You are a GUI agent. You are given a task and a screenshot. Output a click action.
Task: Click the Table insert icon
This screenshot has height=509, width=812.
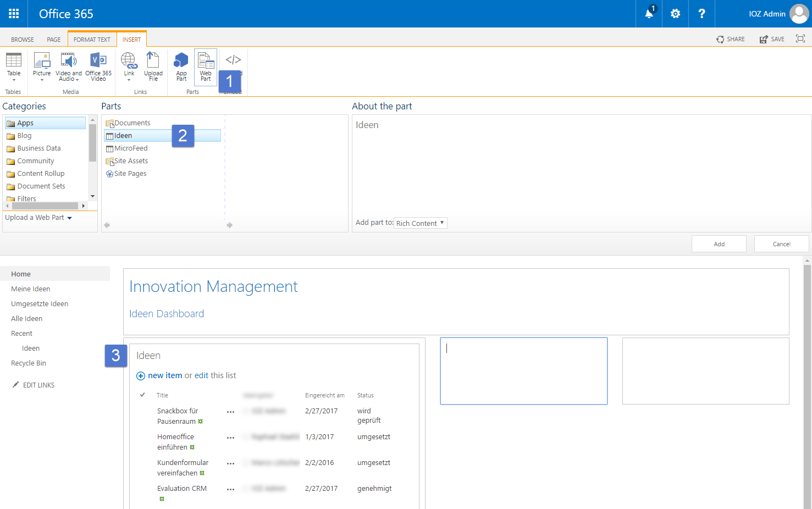[x=13, y=65]
